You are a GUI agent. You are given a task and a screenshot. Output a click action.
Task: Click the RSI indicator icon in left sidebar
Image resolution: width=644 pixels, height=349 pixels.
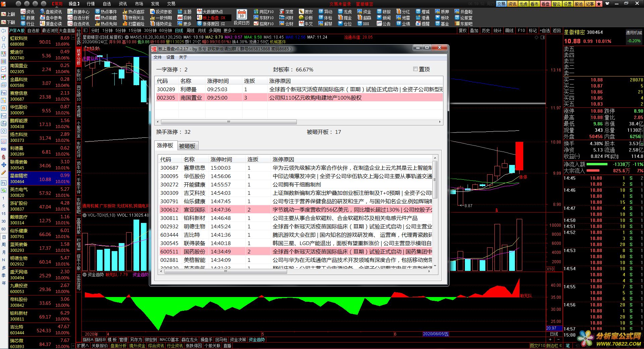(x=4, y=149)
